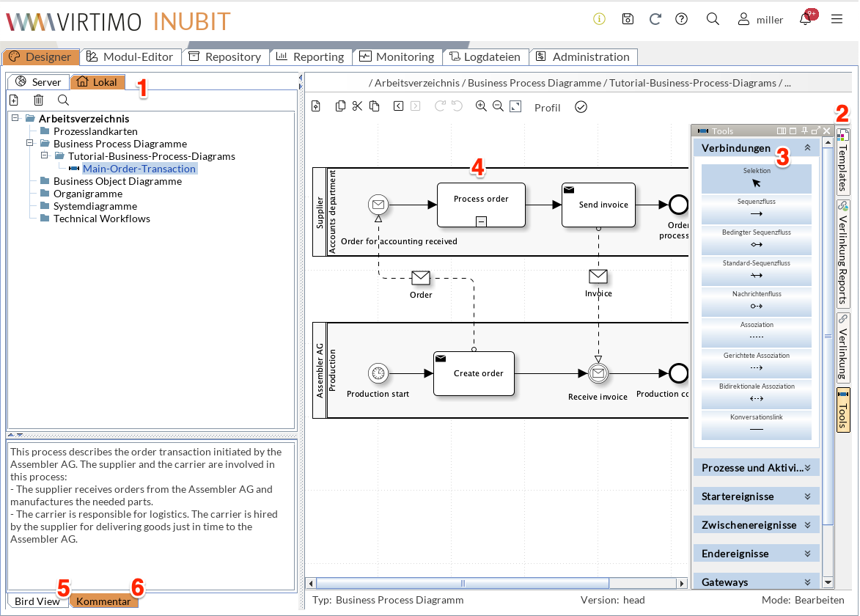Switch to the Server workspace view
This screenshot has width=860, height=616.
click(x=38, y=81)
